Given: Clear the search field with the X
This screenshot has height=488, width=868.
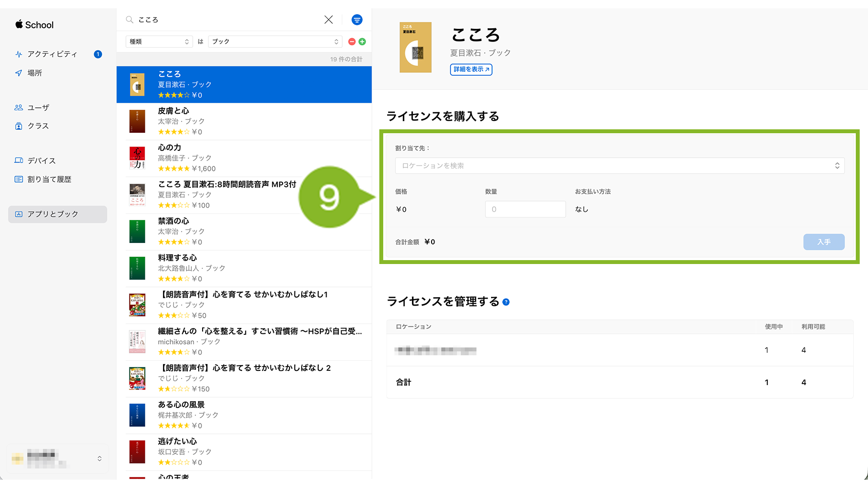Looking at the screenshot, I should click(329, 20).
